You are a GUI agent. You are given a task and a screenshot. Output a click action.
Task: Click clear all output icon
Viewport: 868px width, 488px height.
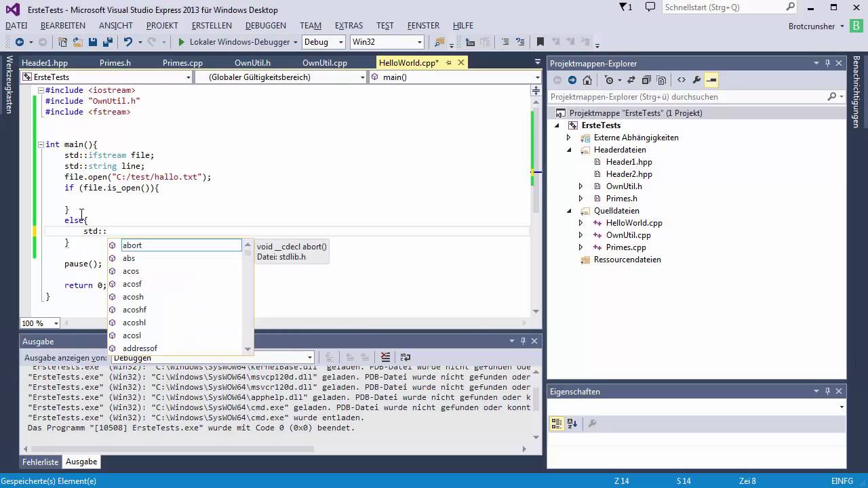point(385,357)
